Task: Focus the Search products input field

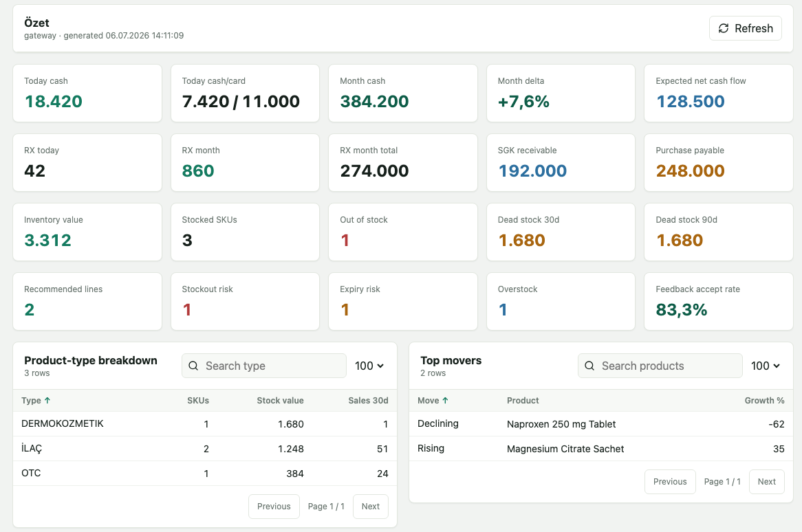Action: (660, 366)
